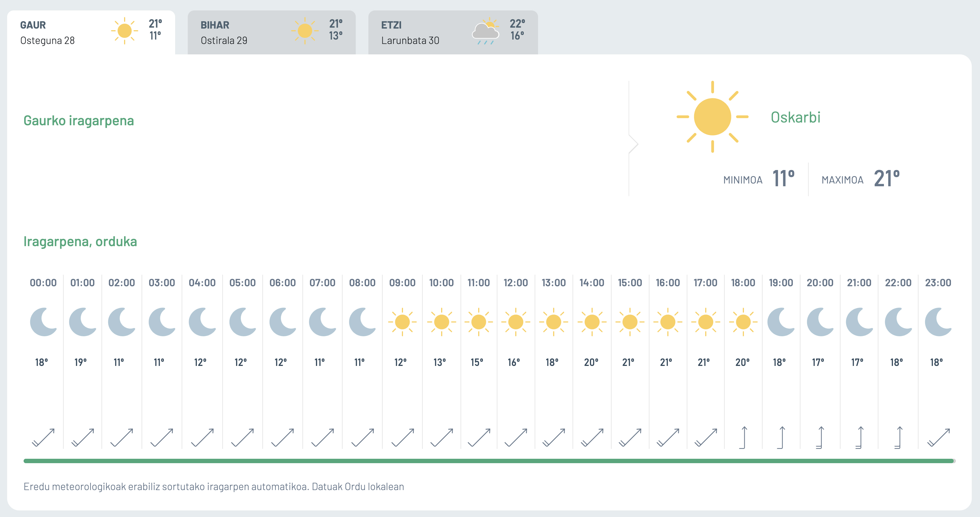
Task: Click the 17° temperature at 20:00
Action: (818, 362)
